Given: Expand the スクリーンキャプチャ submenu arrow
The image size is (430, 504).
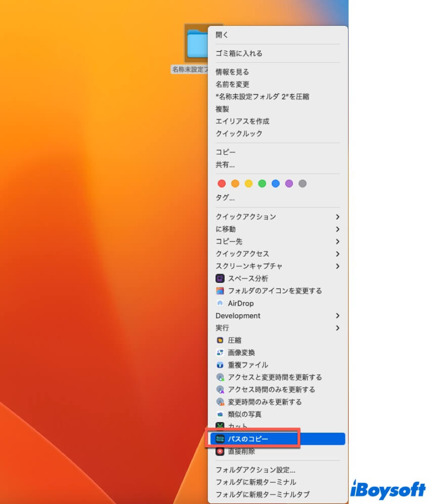Looking at the screenshot, I should [337, 266].
